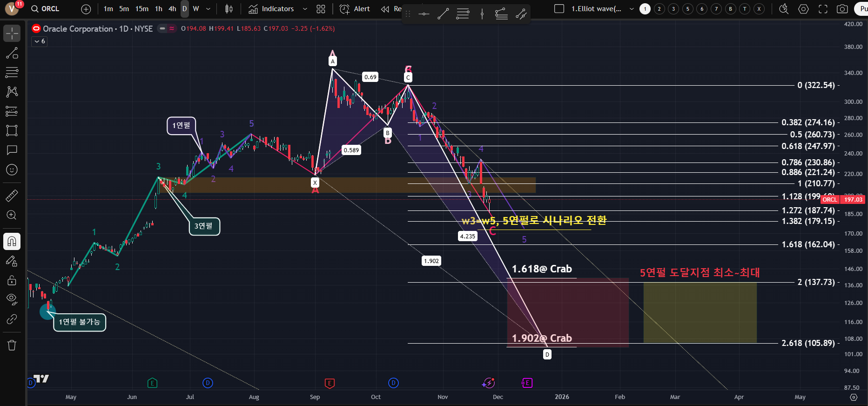
Task: Toggle hide all drawings eye icon
Action: [12, 298]
